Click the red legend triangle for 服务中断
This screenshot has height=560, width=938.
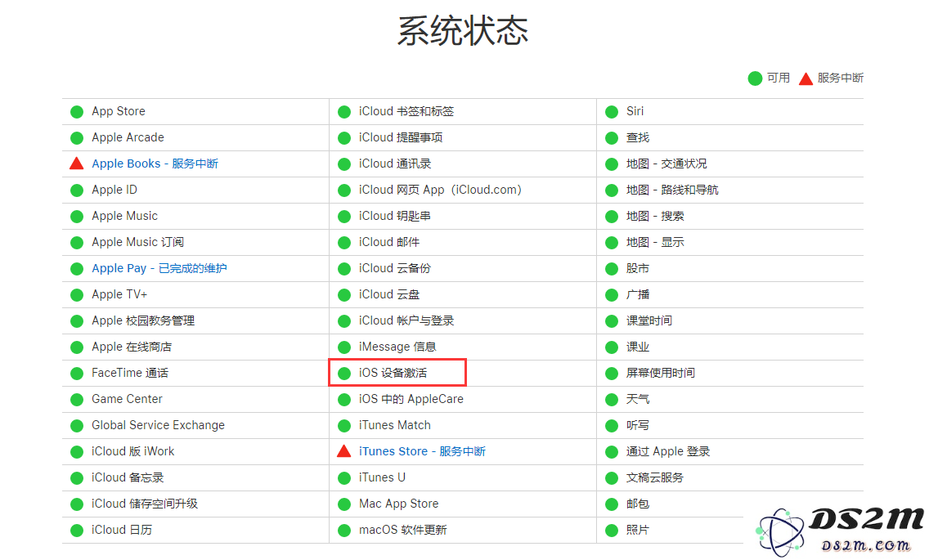click(806, 78)
